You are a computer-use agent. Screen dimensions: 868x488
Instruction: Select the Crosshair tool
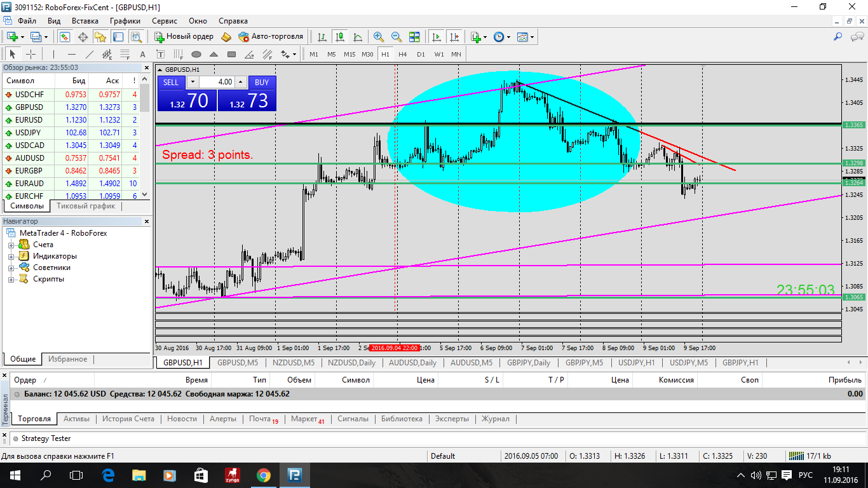(x=30, y=54)
